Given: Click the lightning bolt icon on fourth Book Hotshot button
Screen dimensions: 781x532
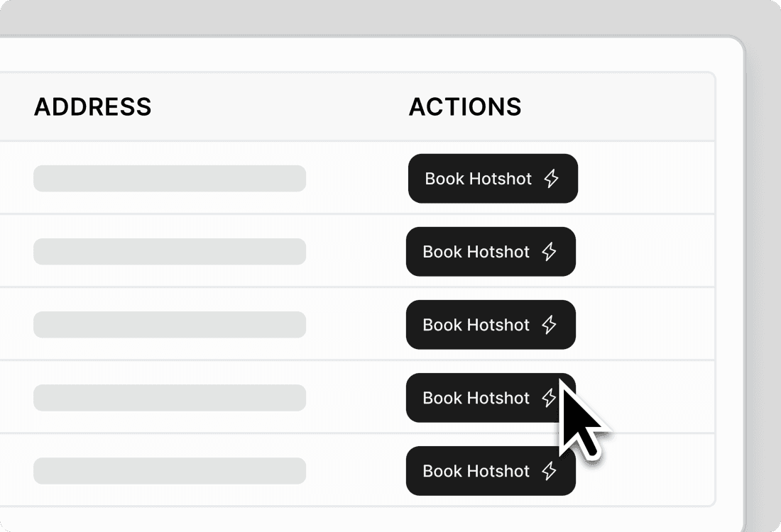Looking at the screenshot, I should [547, 398].
